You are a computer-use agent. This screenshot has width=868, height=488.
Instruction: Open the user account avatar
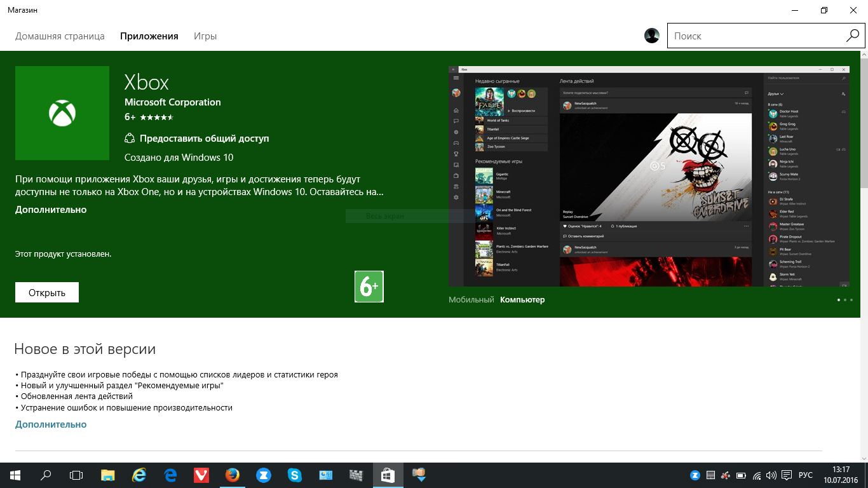651,36
